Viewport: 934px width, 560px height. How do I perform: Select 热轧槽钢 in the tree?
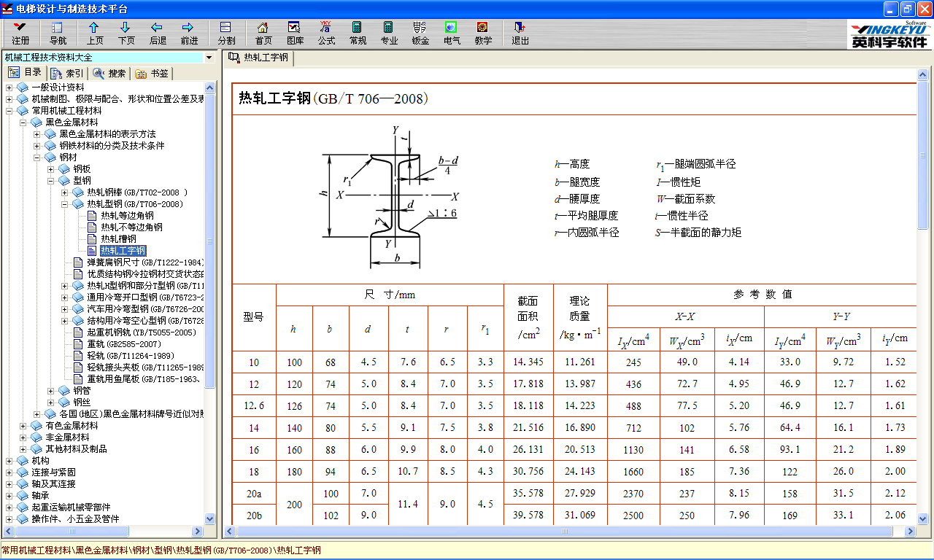pyautogui.click(x=117, y=239)
